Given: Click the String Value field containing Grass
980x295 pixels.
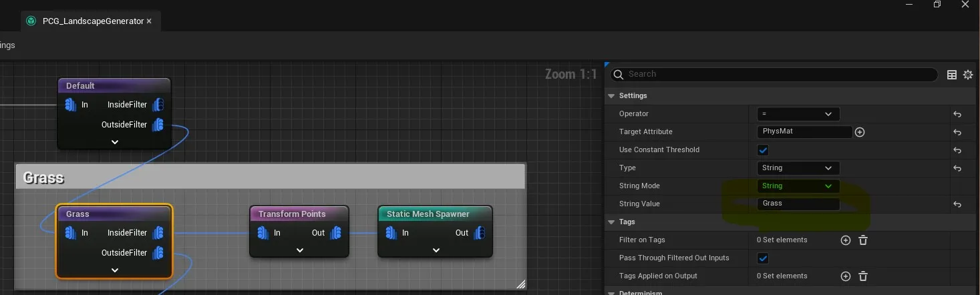Looking at the screenshot, I should [798, 204].
